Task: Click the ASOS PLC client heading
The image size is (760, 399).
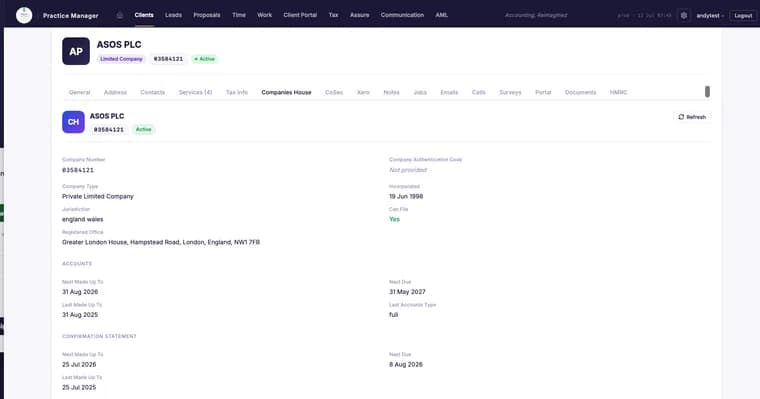Action: click(119, 45)
